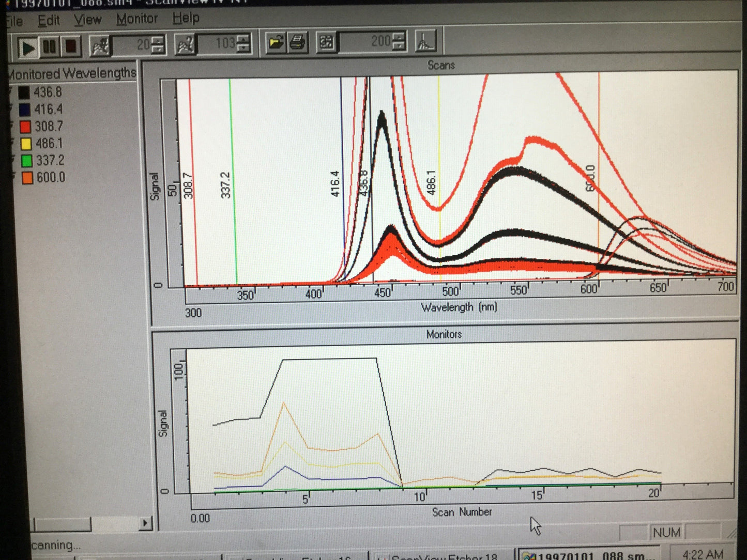This screenshot has width=747, height=560.
Task: Click the red swatch for wavelength 308.7
Action: pyautogui.click(x=25, y=127)
